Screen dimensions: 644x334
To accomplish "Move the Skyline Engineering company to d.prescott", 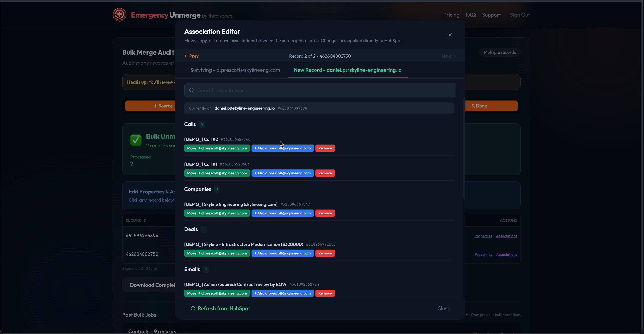I will click(x=217, y=213).
